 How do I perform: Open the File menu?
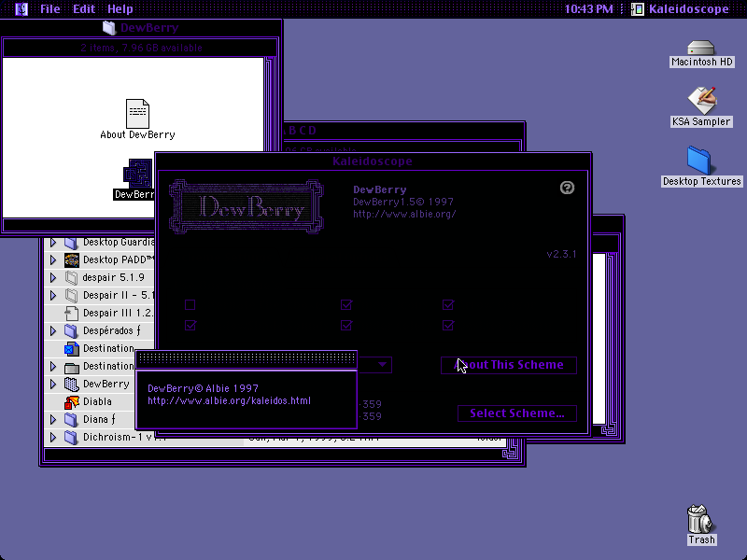pyautogui.click(x=50, y=9)
